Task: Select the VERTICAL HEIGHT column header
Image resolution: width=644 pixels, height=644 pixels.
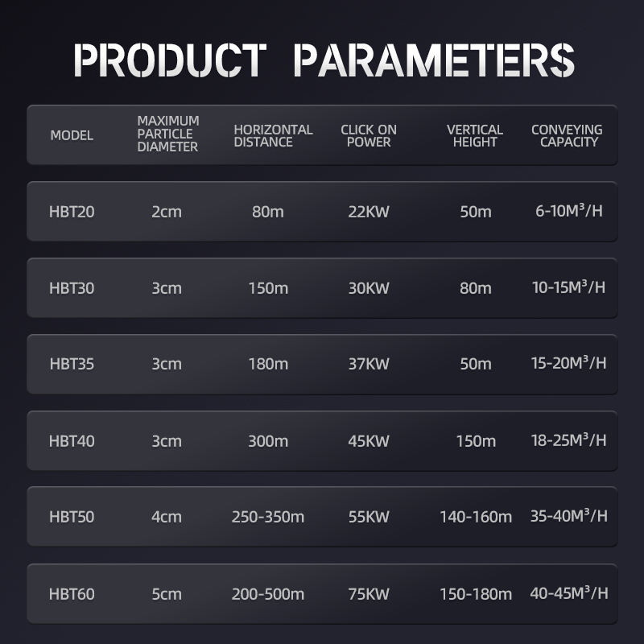Action: tap(475, 135)
